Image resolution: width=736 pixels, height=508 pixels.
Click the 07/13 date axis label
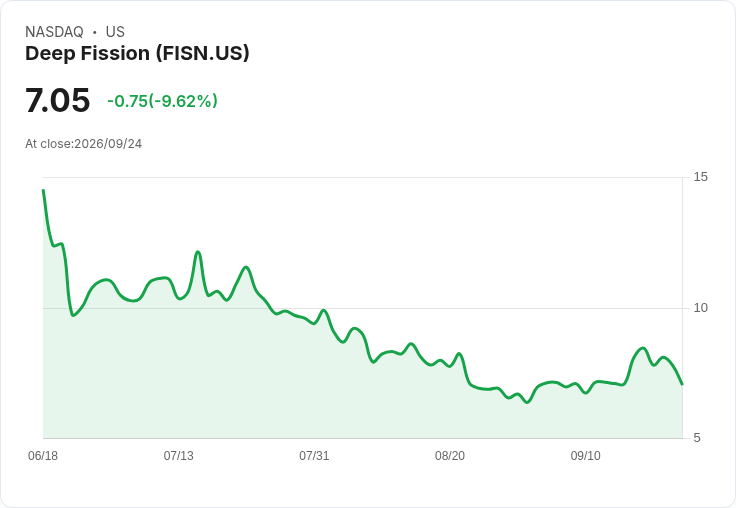[178, 456]
